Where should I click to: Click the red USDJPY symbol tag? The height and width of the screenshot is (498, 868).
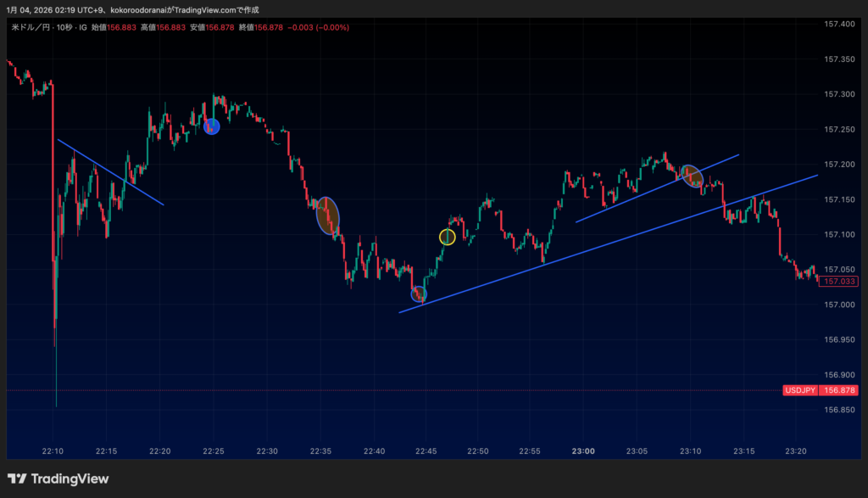click(x=800, y=390)
